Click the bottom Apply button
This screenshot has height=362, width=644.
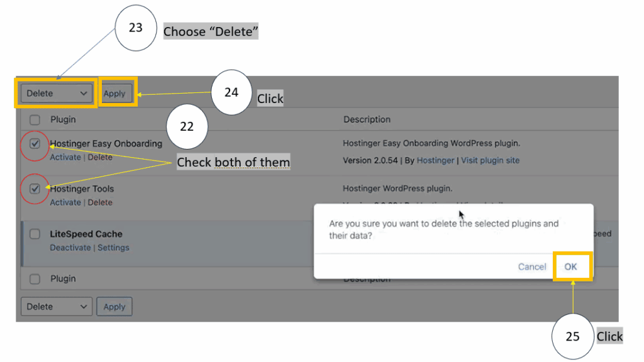pyautogui.click(x=114, y=307)
